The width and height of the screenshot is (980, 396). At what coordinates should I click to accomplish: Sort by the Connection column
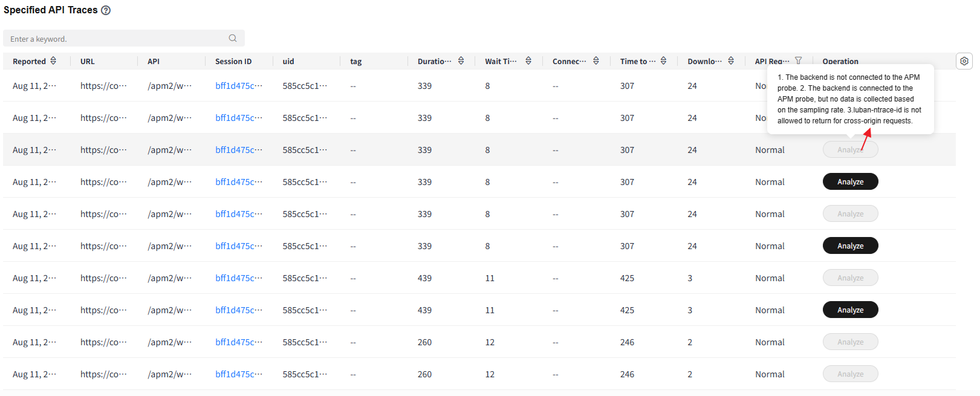[596, 60]
